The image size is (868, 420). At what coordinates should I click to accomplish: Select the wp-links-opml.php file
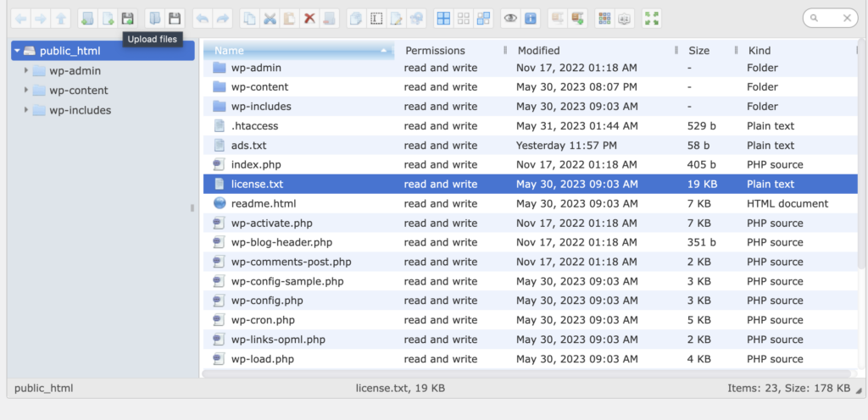tap(531, 340)
